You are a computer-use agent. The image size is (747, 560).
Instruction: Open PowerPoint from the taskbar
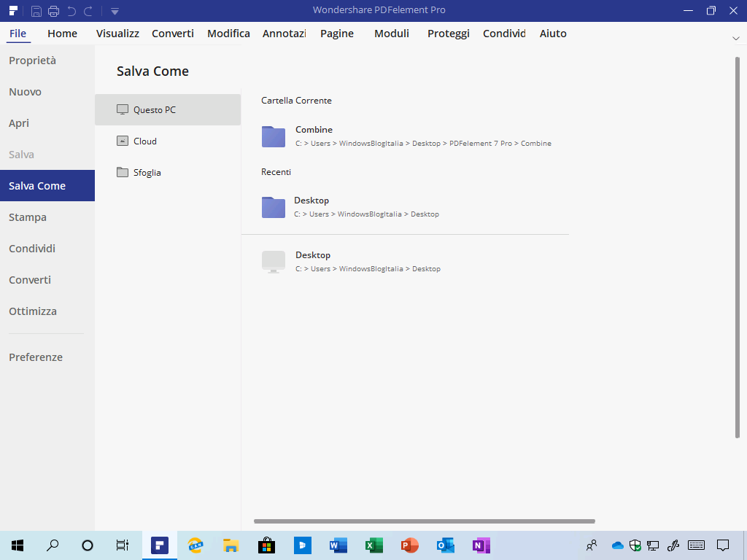tap(410, 545)
